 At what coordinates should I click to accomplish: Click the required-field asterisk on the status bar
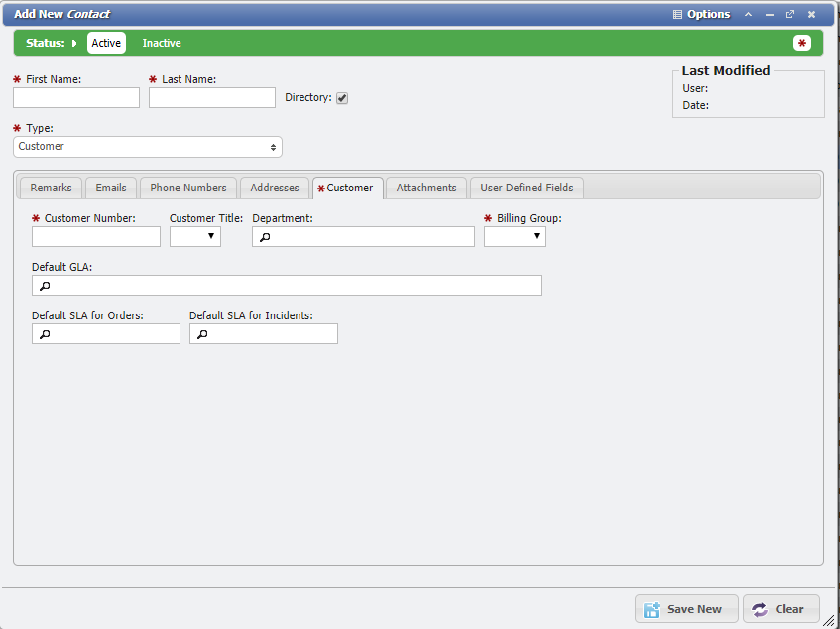801,43
